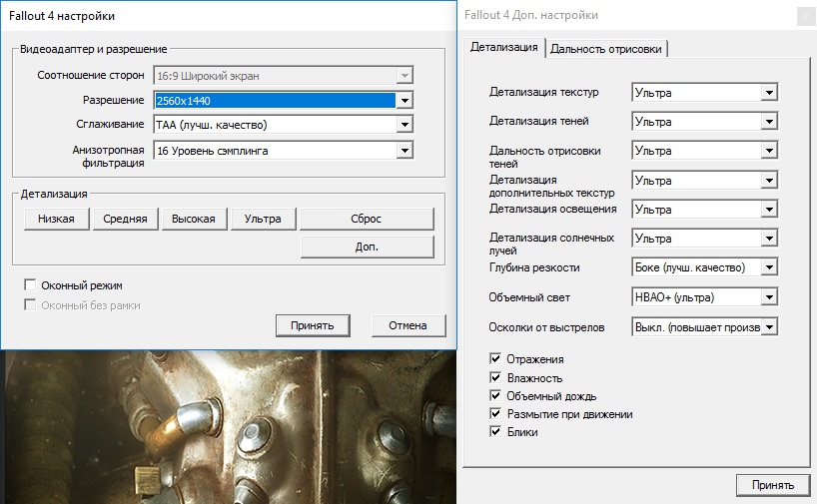Open the disabled Соотношение сторон dropdown
Screen dimensions: 817x504
[x=284, y=76]
